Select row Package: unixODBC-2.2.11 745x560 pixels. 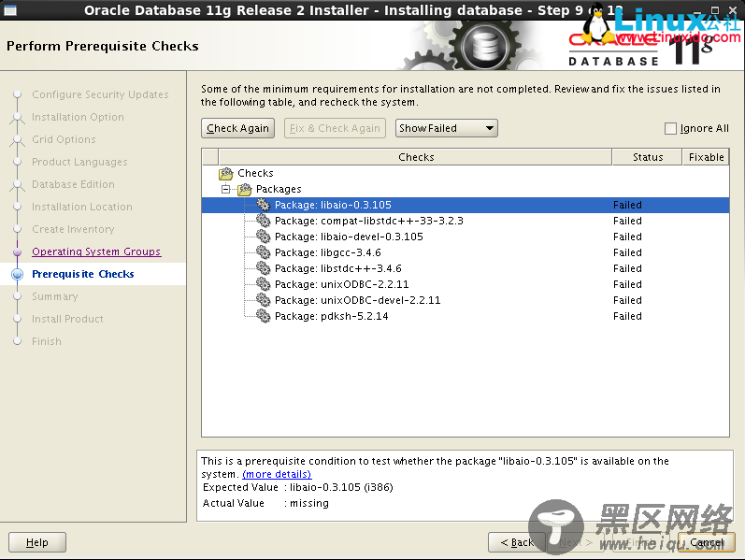click(x=466, y=284)
